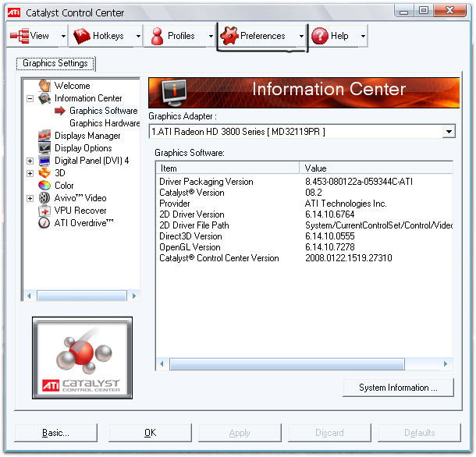This screenshot has width=476, height=457.
Task: Click the software list horizontal scrollbar thumb
Action: (287, 364)
